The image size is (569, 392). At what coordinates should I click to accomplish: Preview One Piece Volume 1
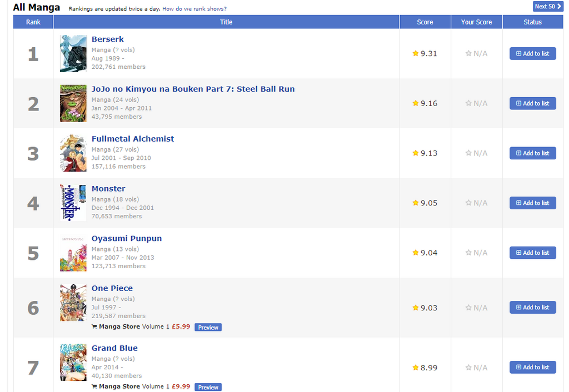pos(208,327)
